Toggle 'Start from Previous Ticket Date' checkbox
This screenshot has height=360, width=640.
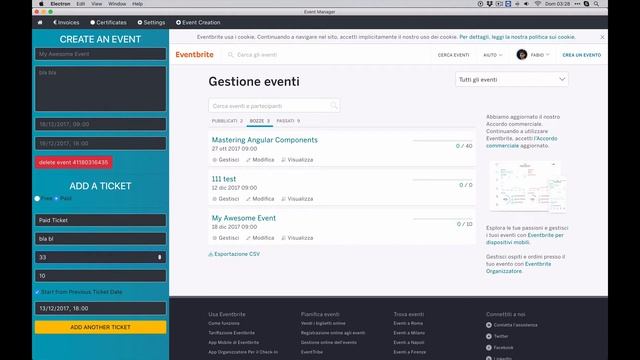coord(37,292)
